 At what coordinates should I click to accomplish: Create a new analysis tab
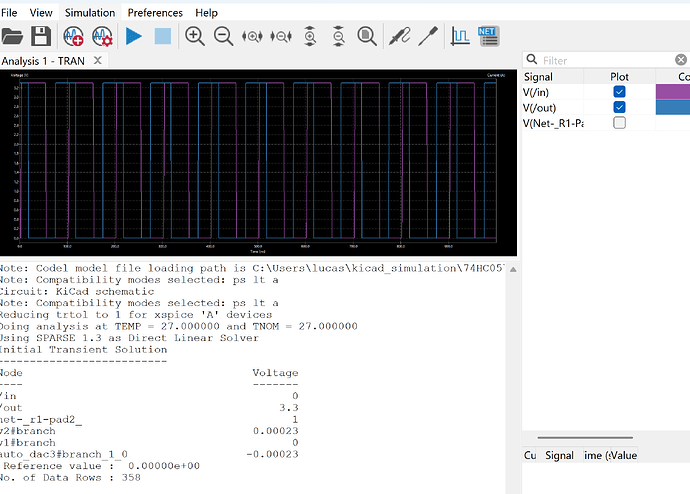[x=73, y=36]
